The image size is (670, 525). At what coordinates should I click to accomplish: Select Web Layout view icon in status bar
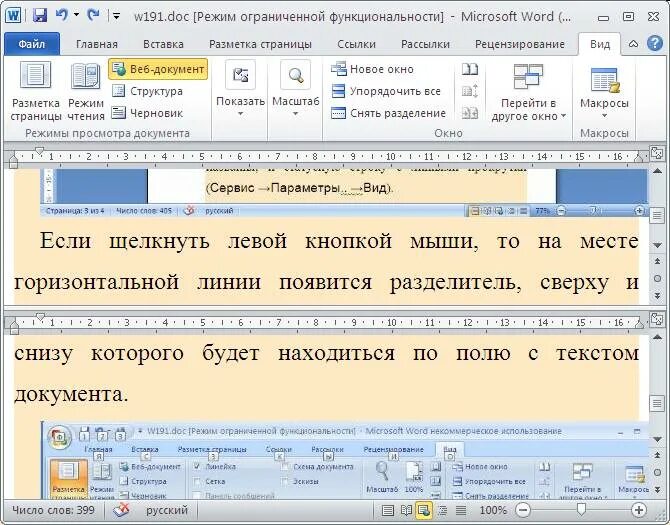point(424,510)
